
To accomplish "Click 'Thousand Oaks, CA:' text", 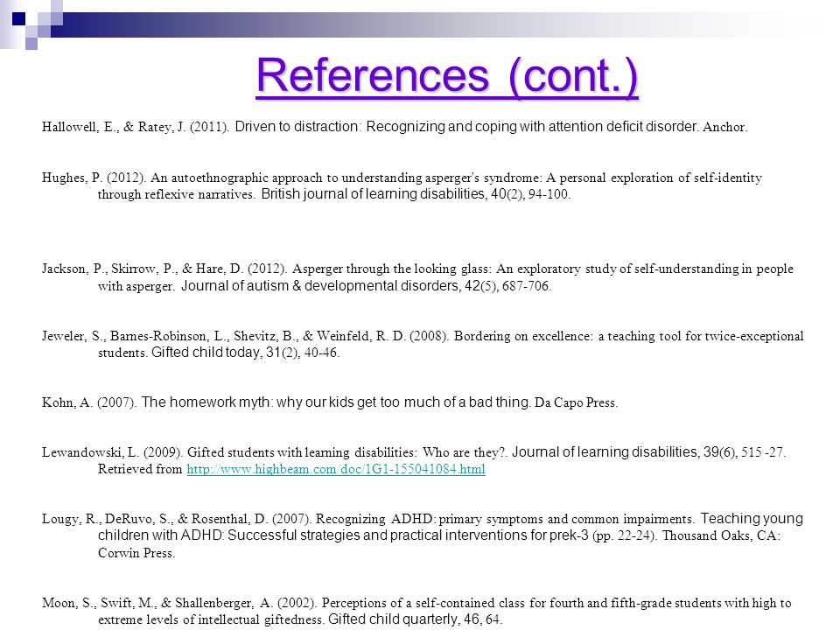I will [721, 535].
